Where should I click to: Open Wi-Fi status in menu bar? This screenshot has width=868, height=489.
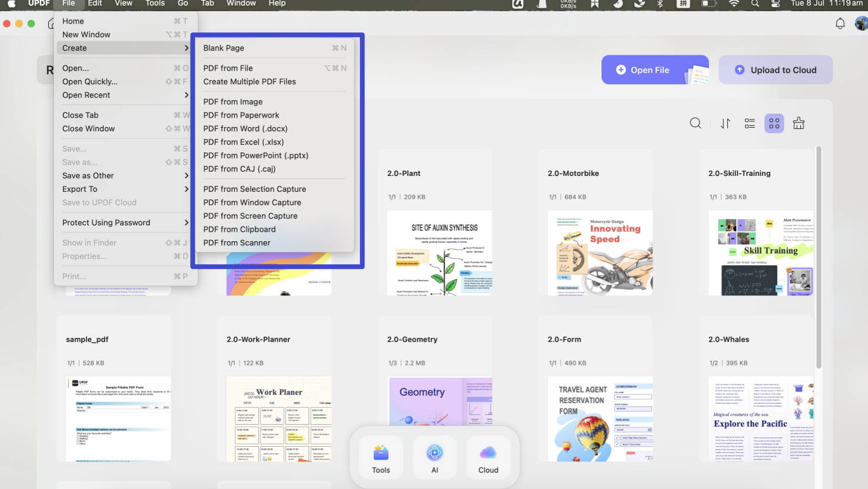tap(734, 4)
